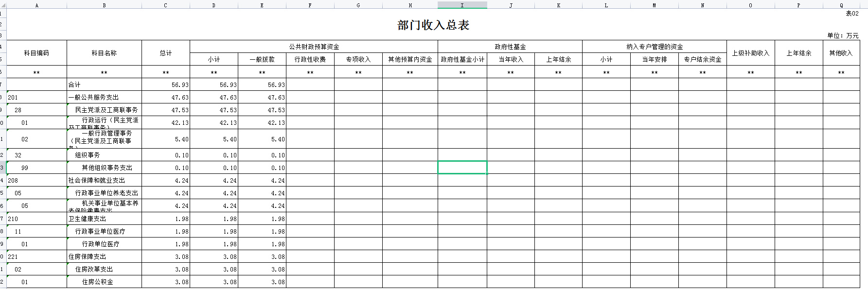Select column P header
Screen dimensions: 868x289
point(798,5)
